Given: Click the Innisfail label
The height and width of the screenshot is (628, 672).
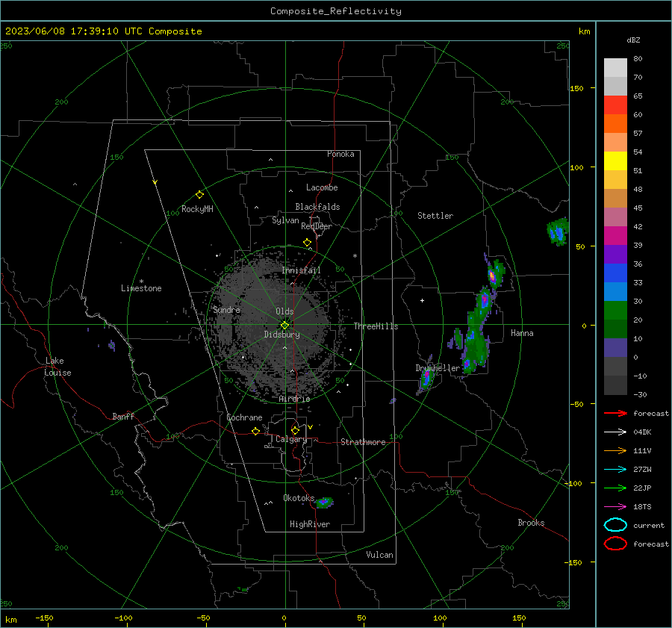Looking at the screenshot, I should [302, 270].
